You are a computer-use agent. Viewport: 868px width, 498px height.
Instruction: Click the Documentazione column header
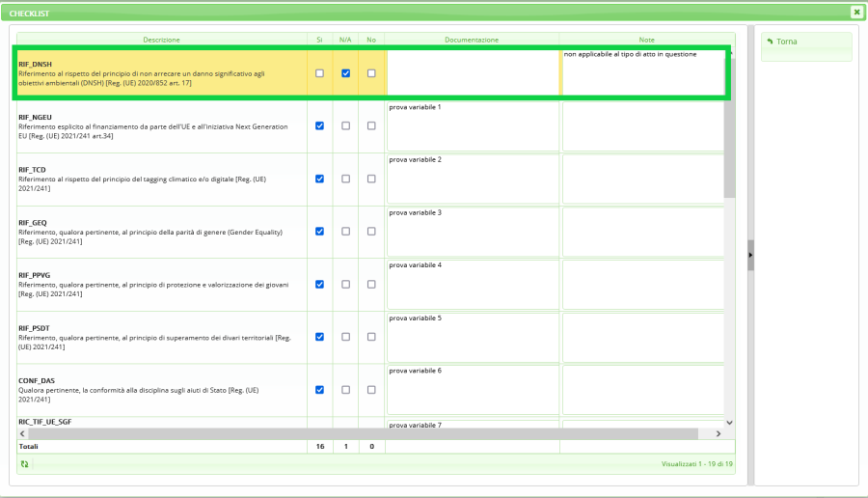point(472,40)
